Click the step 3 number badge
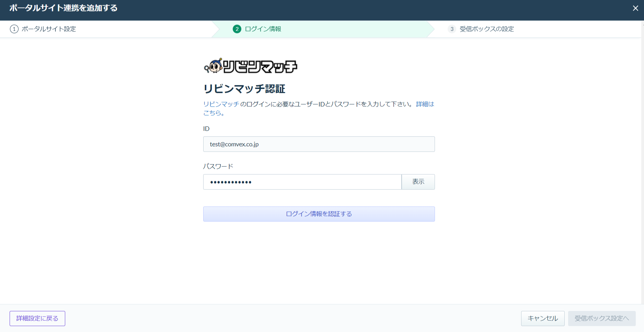This screenshot has height=332, width=644. coord(452,29)
